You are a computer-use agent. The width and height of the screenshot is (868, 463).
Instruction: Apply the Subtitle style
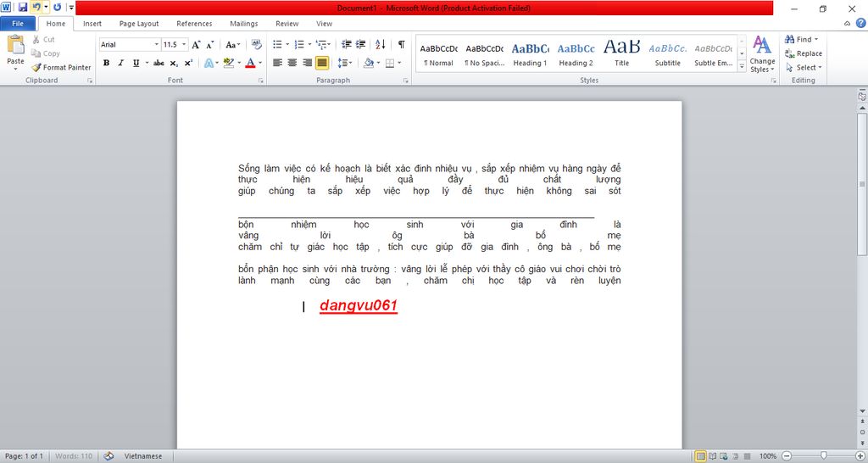[668, 53]
